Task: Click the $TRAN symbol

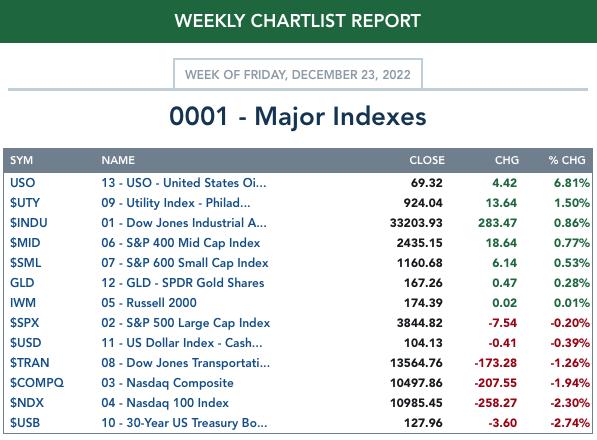Action: pyautogui.click(x=29, y=363)
